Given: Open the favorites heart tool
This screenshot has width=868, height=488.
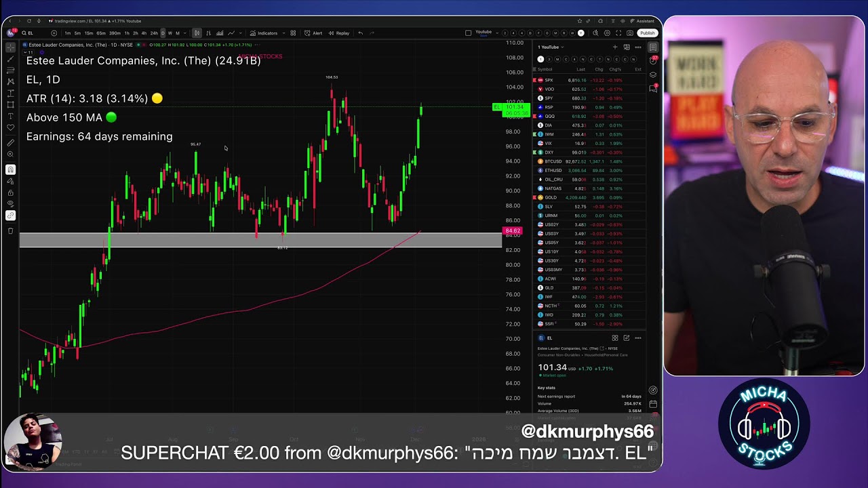Looking at the screenshot, I should pos(11,128).
